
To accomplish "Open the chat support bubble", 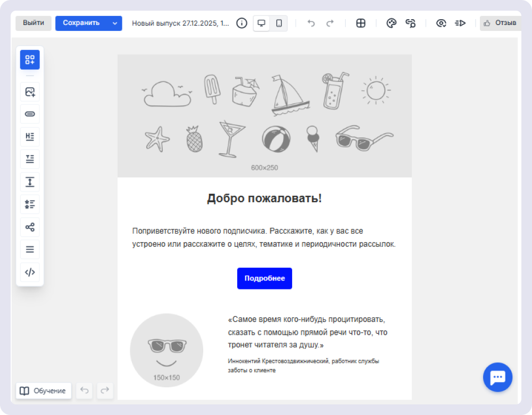I will point(497,377).
